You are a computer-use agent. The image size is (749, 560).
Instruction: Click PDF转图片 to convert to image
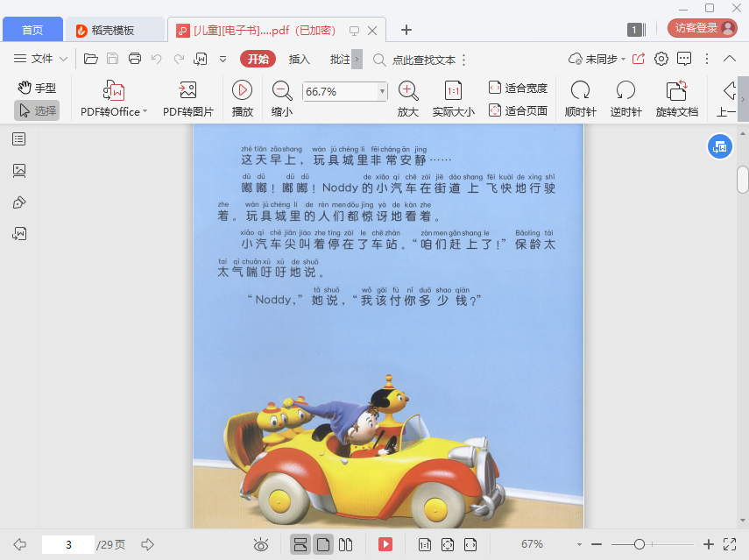(x=188, y=99)
